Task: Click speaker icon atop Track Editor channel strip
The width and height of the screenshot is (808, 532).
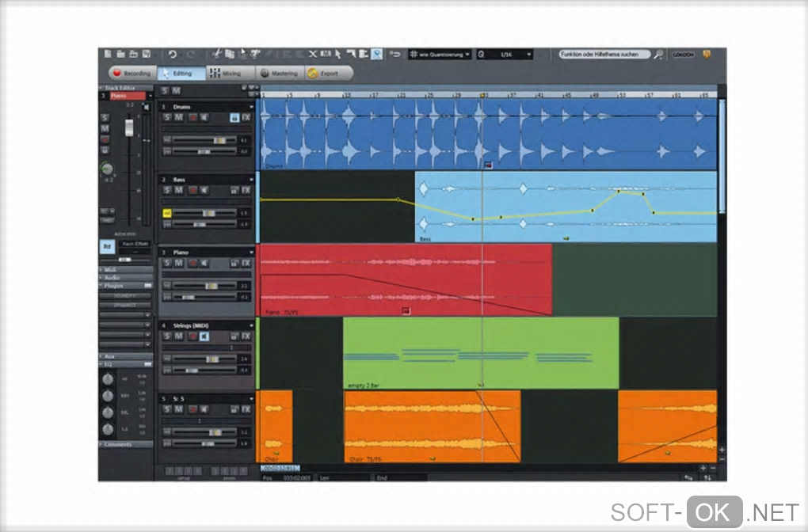Action: coord(147,107)
